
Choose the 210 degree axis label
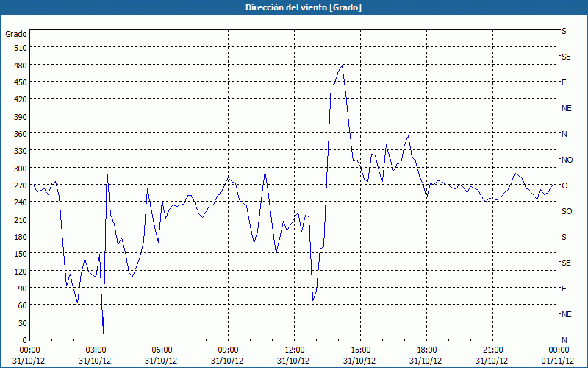(x=21, y=219)
